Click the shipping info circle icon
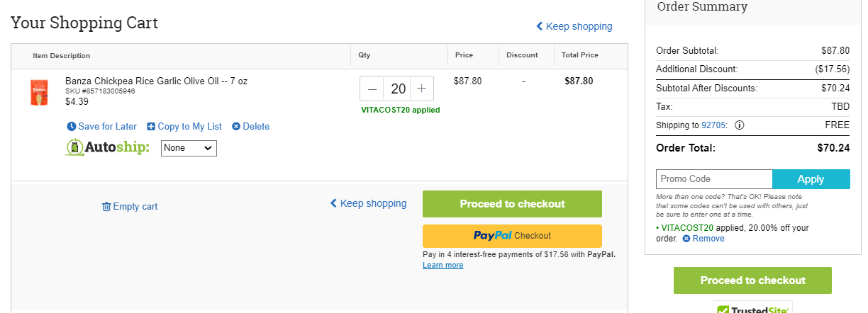This screenshot has height=313, width=868. tap(739, 125)
